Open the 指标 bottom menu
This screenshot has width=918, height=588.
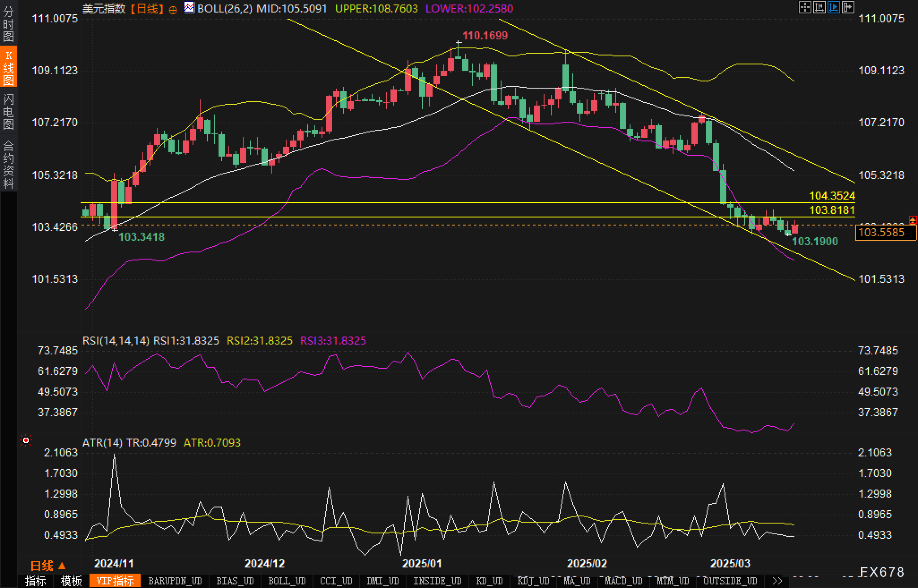(x=36, y=581)
